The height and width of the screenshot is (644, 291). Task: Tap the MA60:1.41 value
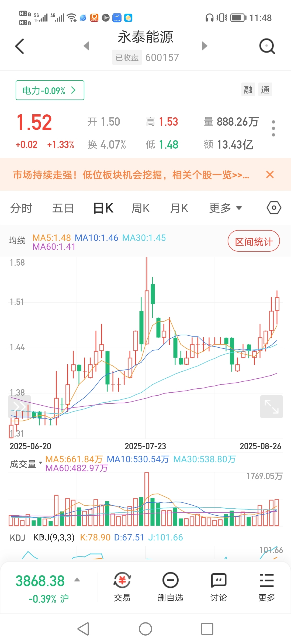(54, 247)
